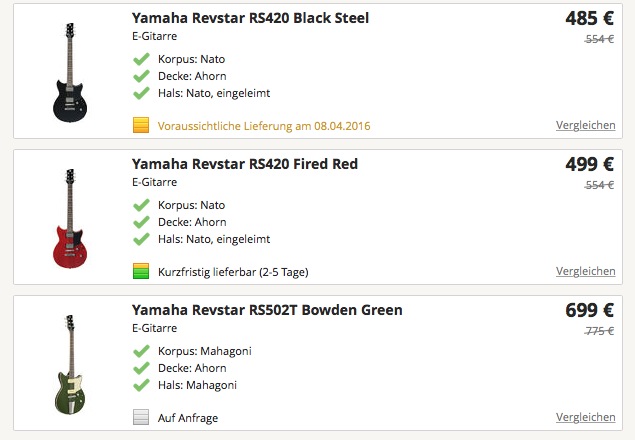
Task: Click the yellow availability icon for Black Steel
Action: click(x=141, y=126)
